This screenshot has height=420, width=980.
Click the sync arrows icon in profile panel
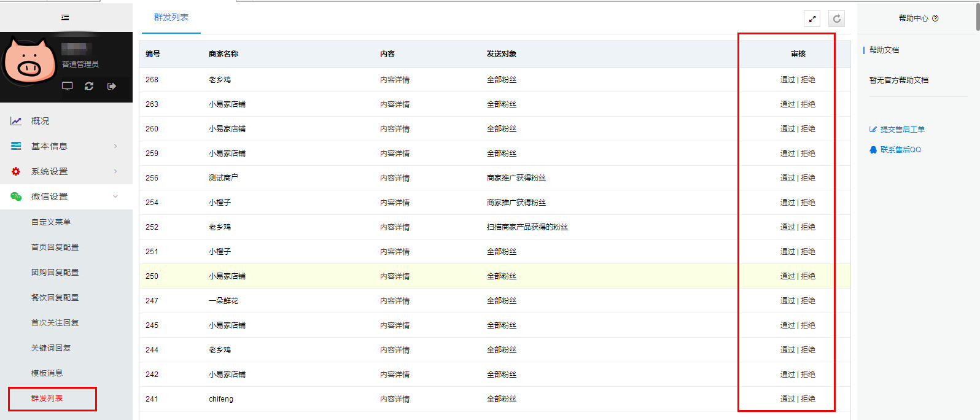(89, 86)
